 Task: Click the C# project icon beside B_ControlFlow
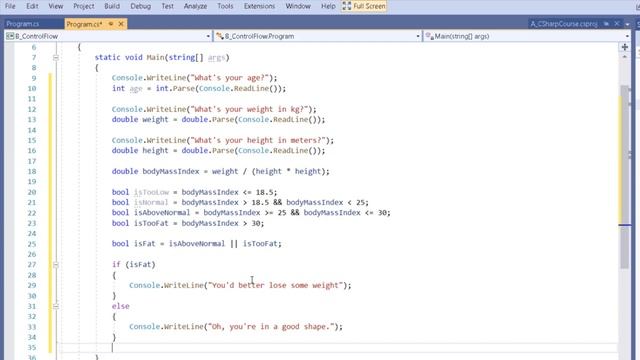(x=10, y=36)
